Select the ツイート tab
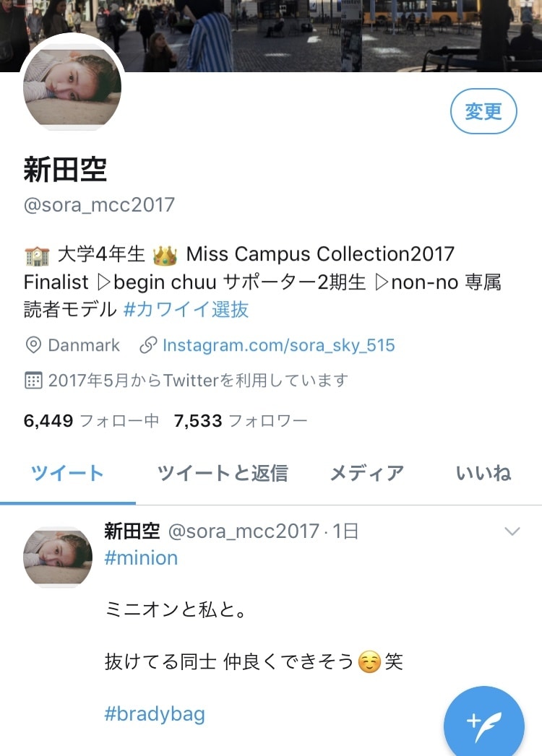 pyautogui.click(x=67, y=474)
